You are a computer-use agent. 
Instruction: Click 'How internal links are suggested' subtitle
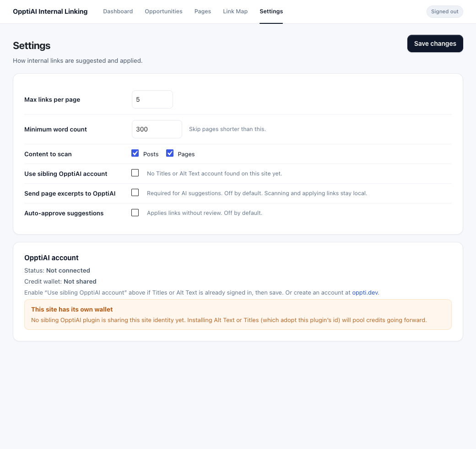point(77,61)
